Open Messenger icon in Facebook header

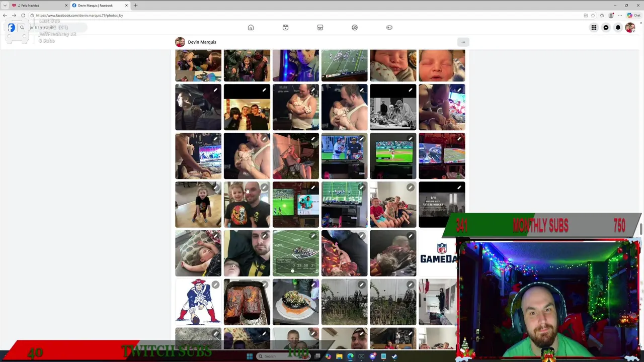pos(606,28)
